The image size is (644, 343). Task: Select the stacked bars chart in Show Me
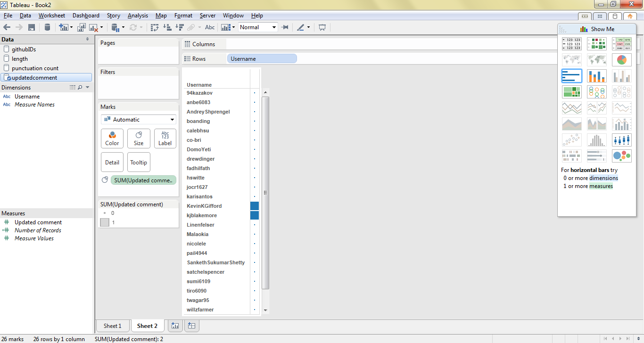[597, 76]
